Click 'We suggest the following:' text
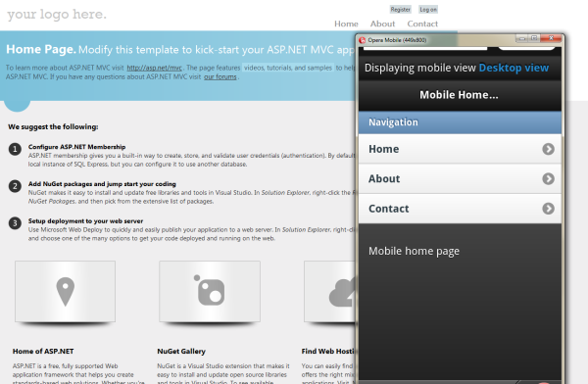The width and height of the screenshot is (588, 384). click(x=53, y=126)
